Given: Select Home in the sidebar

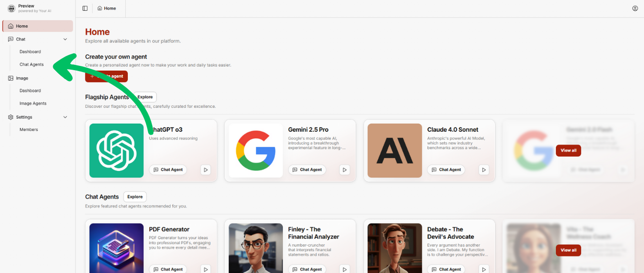Looking at the screenshot, I should coord(38,26).
